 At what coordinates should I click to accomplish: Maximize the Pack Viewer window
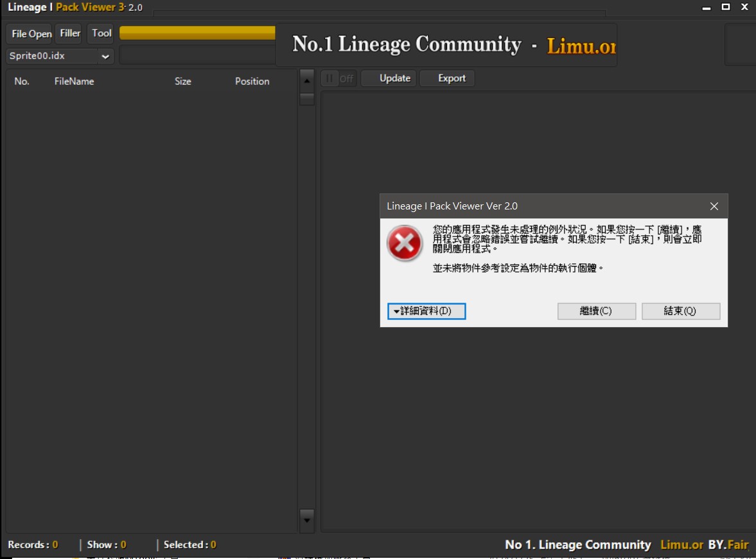click(x=726, y=7)
